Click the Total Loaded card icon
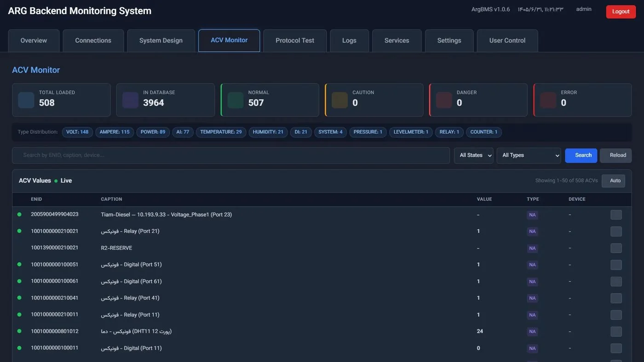This screenshot has width=644, height=362. [x=26, y=100]
